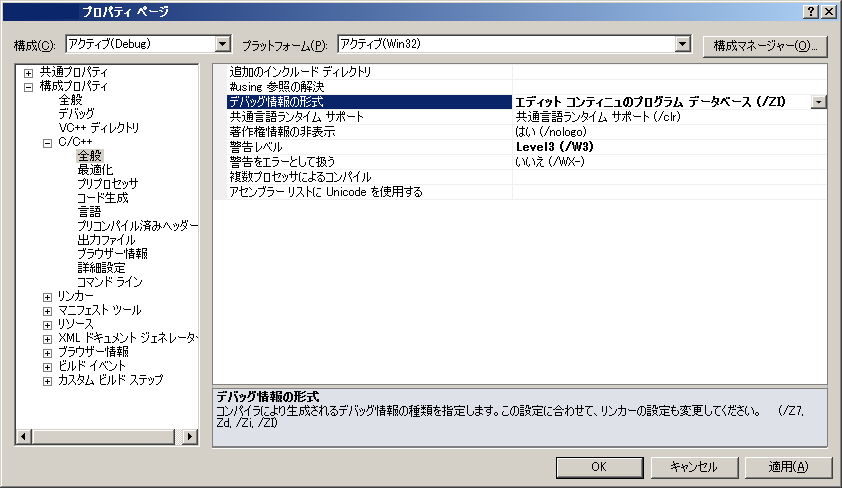The image size is (842, 488).
Task: Click the tree scroll right arrow
Action: click(x=190, y=436)
